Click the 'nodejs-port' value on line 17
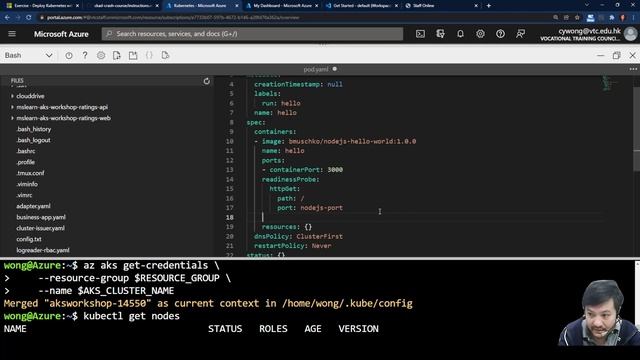The width and height of the screenshot is (640, 360). (322, 208)
